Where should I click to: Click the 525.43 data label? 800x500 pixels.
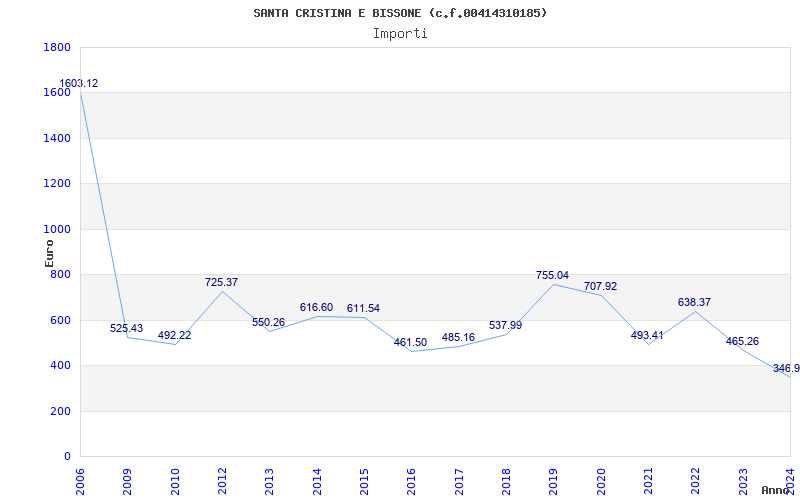tap(127, 328)
